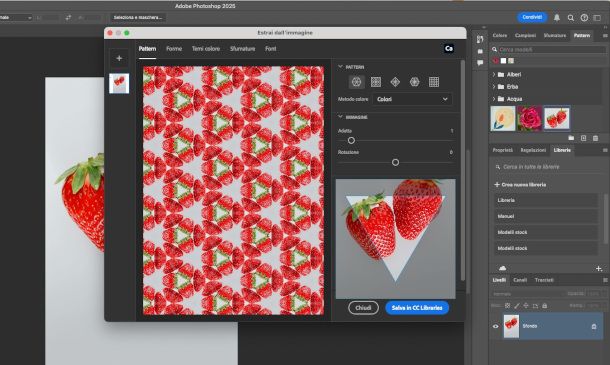The height and width of the screenshot is (365, 610).
Task: Switch to the Font tab
Action: 271,49
